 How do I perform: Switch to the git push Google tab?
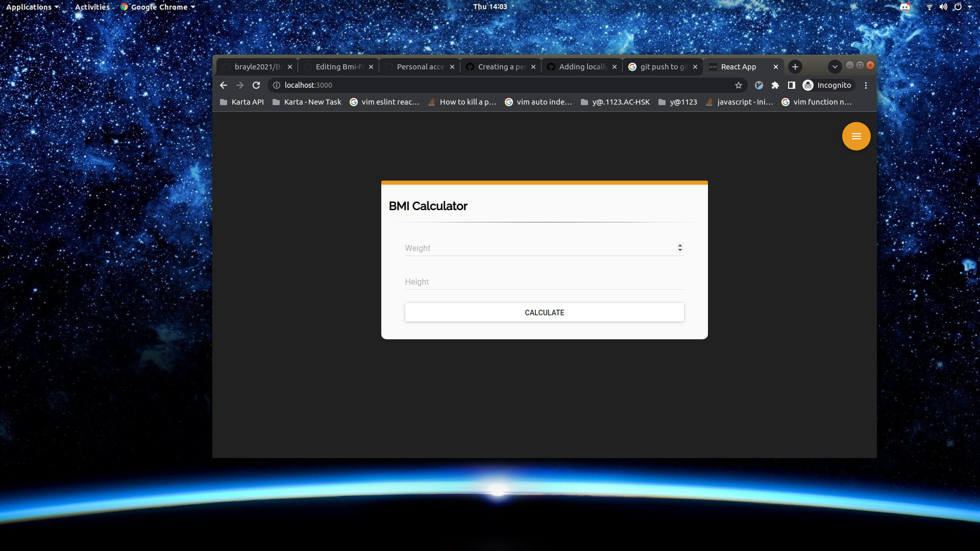(x=662, y=67)
